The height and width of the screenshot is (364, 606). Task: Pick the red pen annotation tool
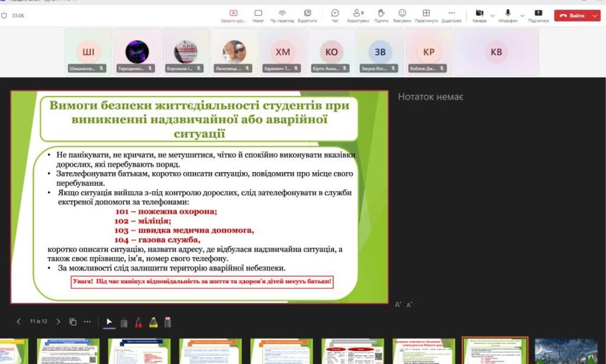click(x=138, y=322)
